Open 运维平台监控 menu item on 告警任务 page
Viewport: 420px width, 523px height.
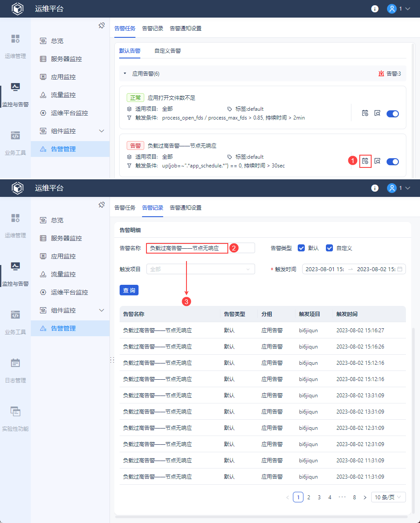(x=70, y=113)
